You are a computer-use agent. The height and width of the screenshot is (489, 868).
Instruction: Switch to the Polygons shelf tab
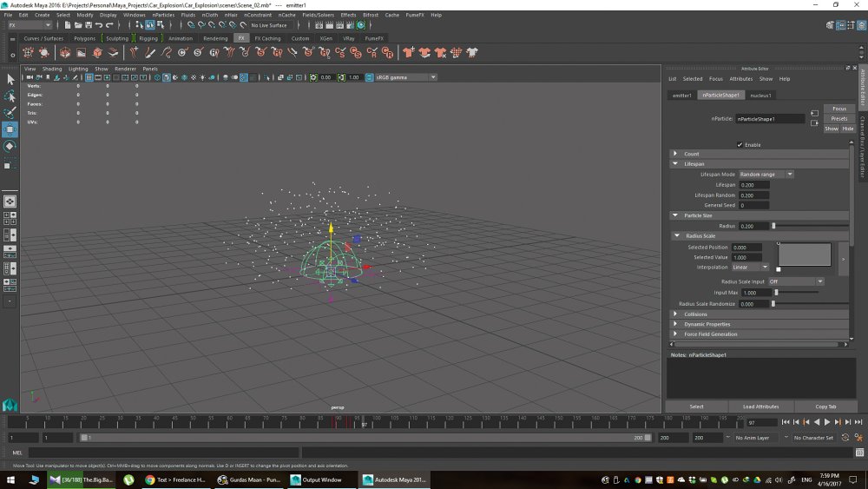tap(85, 38)
